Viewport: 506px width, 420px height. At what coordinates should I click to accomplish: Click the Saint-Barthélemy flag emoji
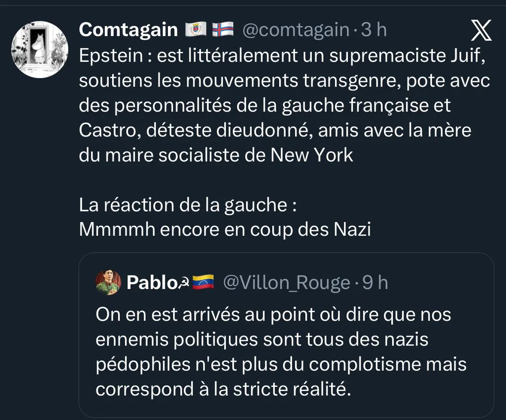pos(196,30)
